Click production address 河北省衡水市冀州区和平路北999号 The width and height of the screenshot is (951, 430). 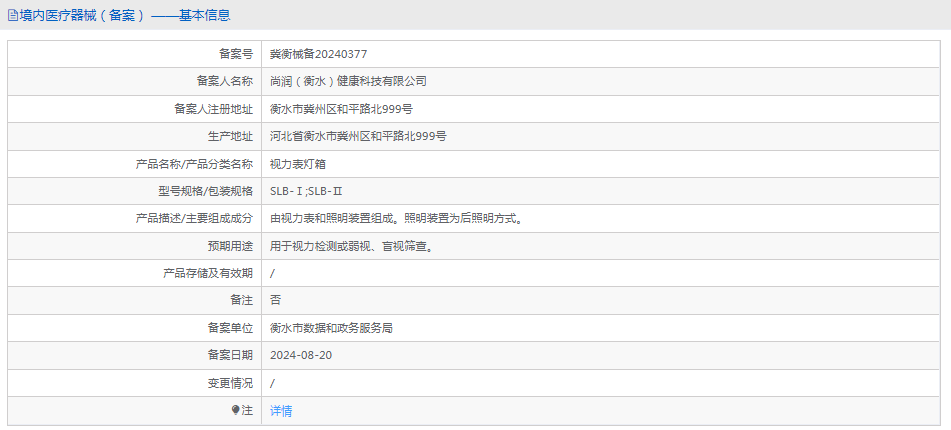(x=358, y=136)
